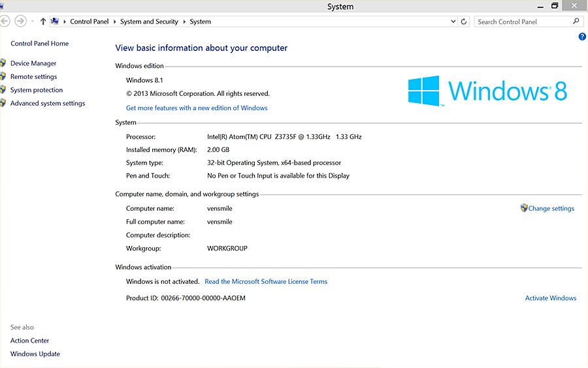Viewport: 588px width, 368px height.
Task: Open Remote settings
Action: [x=34, y=77]
